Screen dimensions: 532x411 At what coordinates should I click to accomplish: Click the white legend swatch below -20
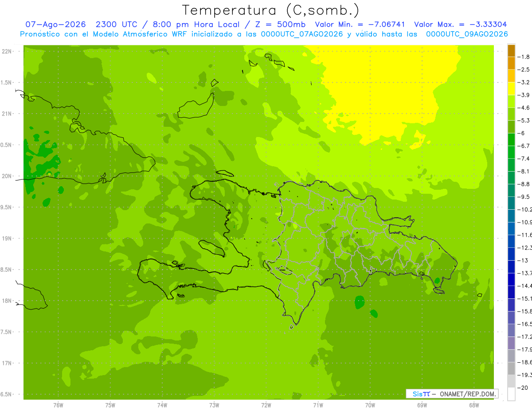pos(511,394)
